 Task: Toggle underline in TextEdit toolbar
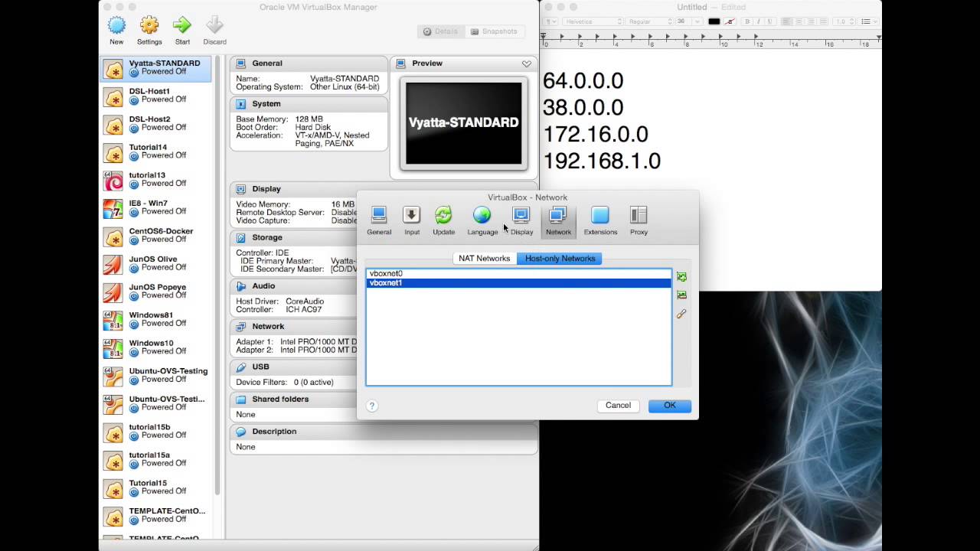click(769, 21)
